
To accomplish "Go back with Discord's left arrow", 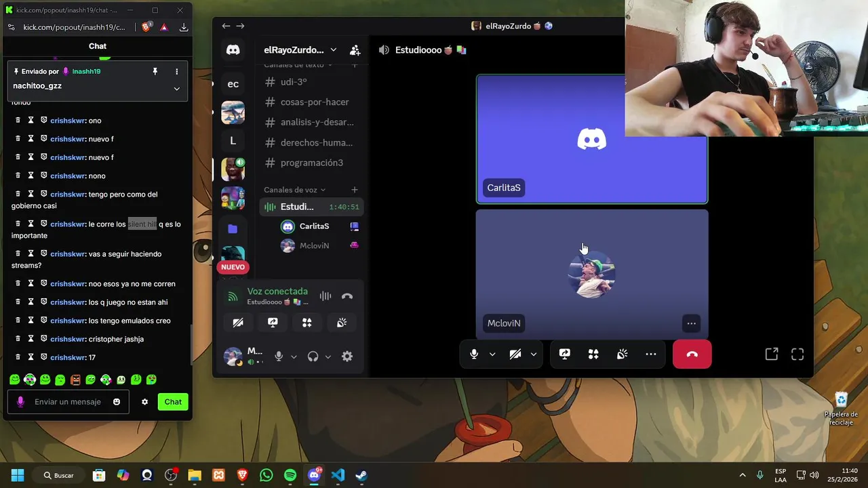I will pyautogui.click(x=226, y=26).
